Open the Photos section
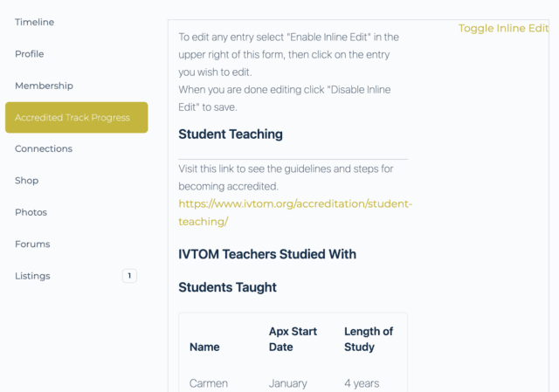 point(31,212)
